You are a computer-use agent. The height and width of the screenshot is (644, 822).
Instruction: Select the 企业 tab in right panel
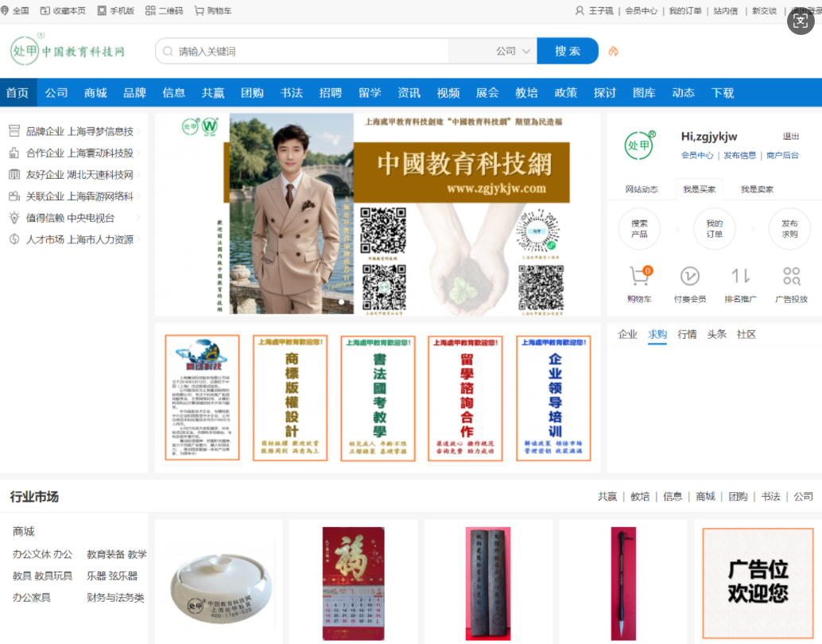[627, 334]
